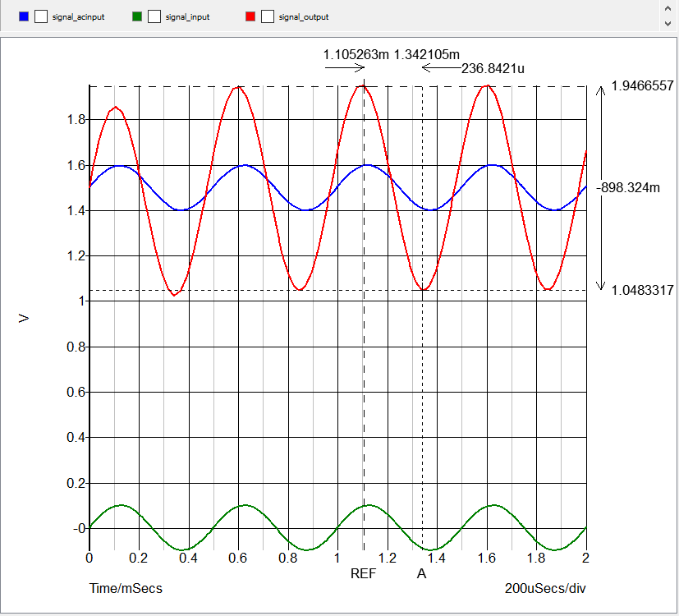Click the -898.324m delta measurement label

629,187
